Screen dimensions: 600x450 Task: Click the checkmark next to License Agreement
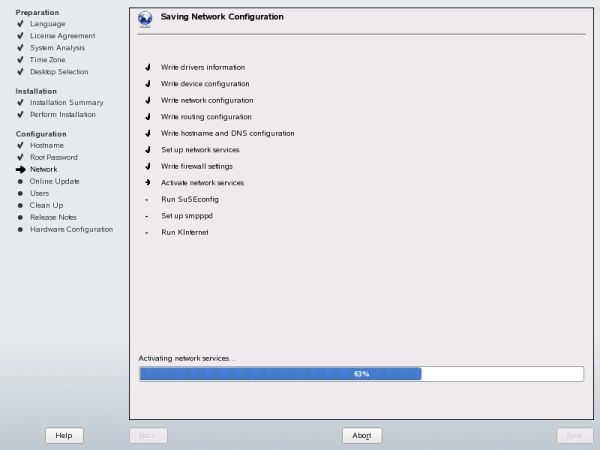20,36
